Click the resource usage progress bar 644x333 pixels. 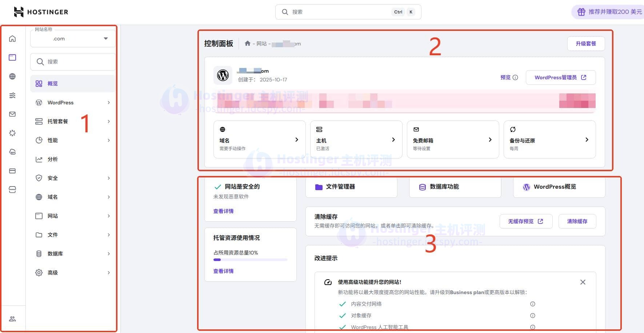[250, 260]
